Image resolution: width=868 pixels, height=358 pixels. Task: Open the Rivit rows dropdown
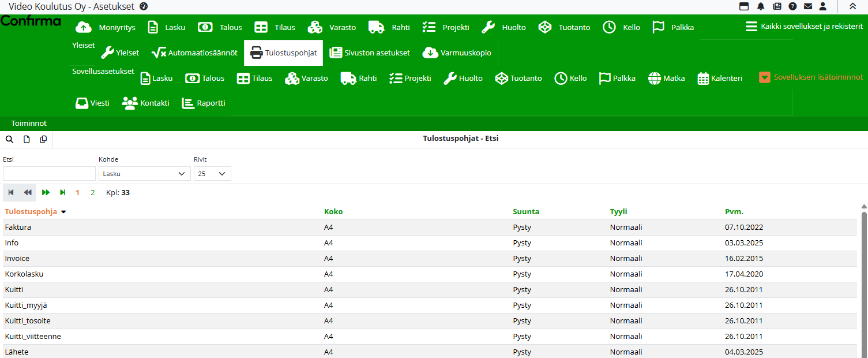pyautogui.click(x=212, y=174)
